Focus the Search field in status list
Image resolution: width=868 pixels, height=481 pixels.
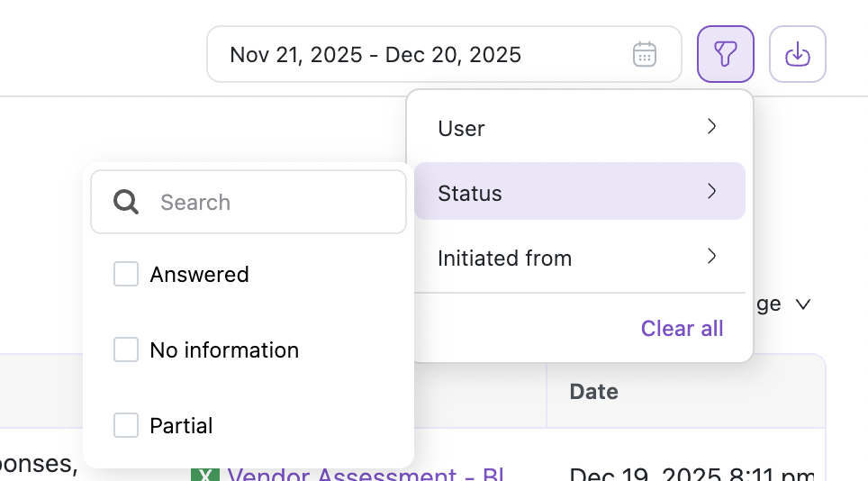(x=270, y=202)
